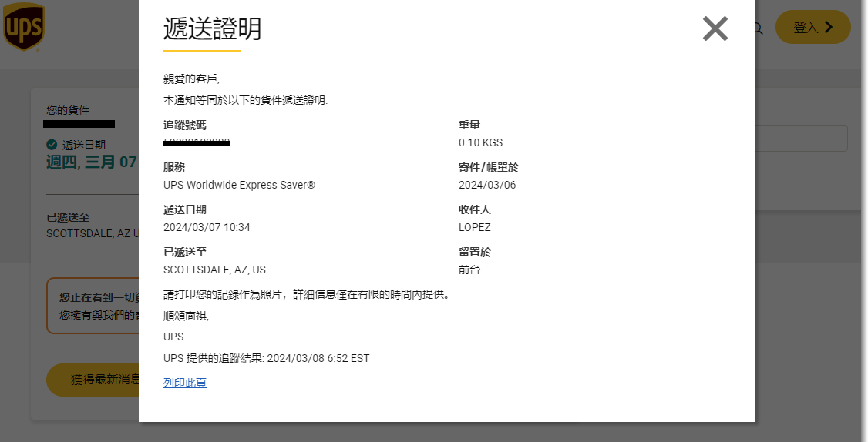The width and height of the screenshot is (868, 442).
Task: Click the recipient name LOPEZ
Action: pyautogui.click(x=474, y=227)
